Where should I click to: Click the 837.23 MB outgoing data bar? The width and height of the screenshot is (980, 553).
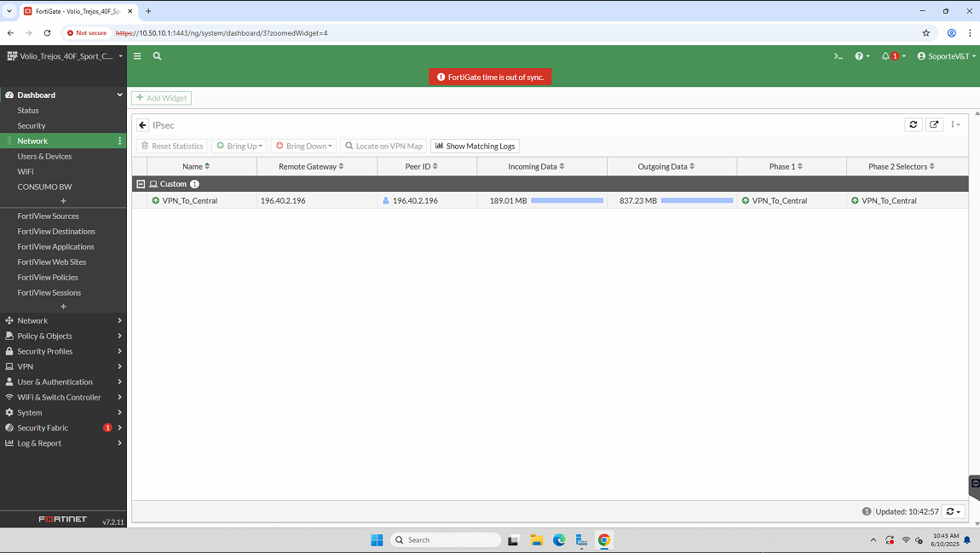697,200
